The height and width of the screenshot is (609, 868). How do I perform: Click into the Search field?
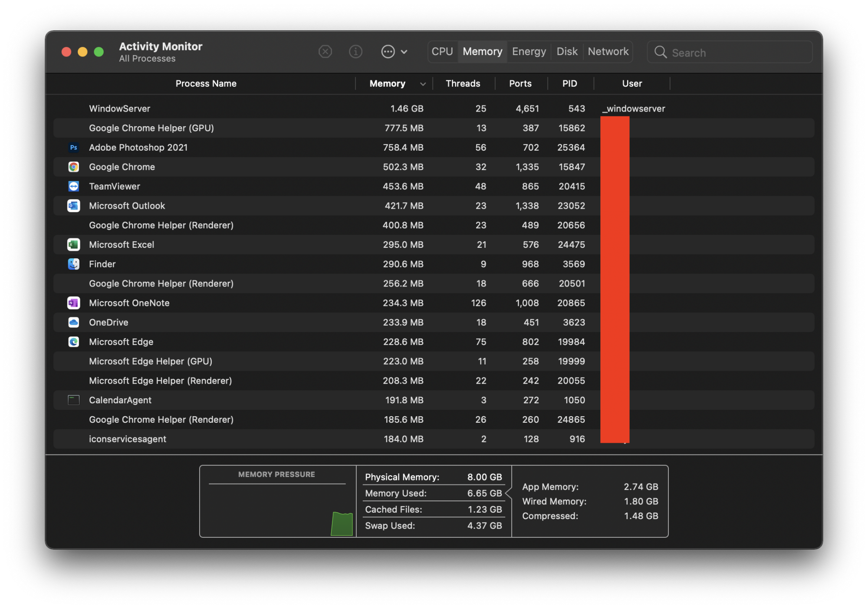[730, 52]
